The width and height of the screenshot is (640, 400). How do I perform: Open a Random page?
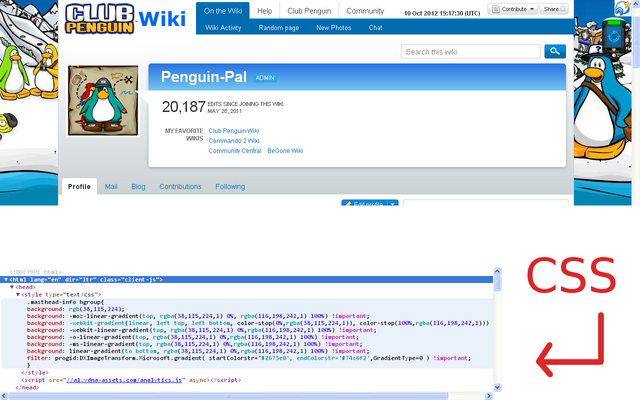(x=279, y=28)
